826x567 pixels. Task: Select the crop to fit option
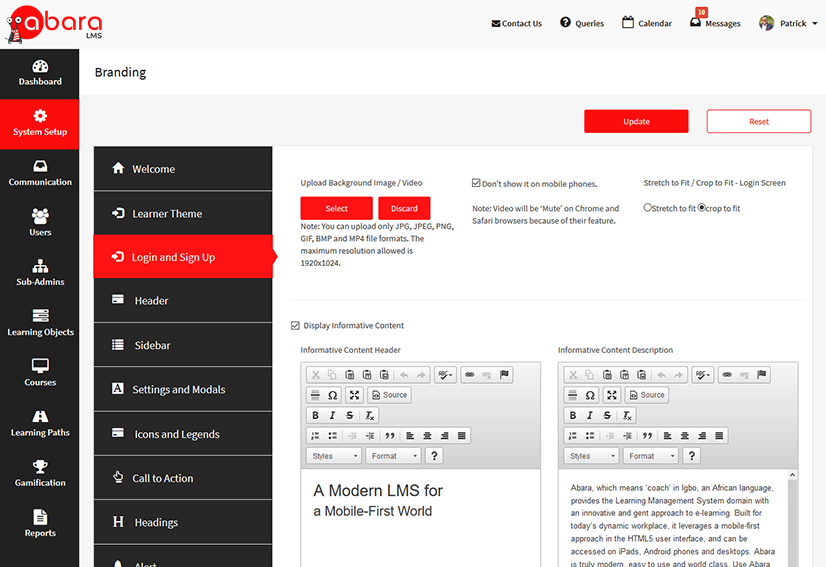pyautogui.click(x=702, y=208)
